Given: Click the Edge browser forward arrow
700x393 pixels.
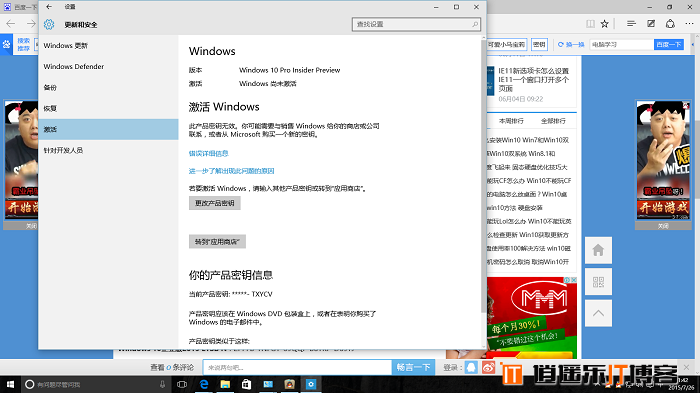Looking at the screenshot, I should tap(31, 24).
